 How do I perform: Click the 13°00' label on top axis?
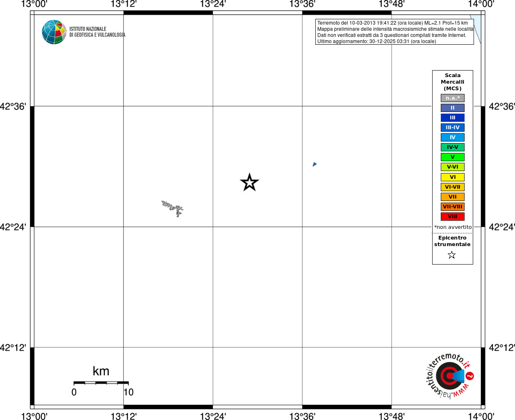34,4
